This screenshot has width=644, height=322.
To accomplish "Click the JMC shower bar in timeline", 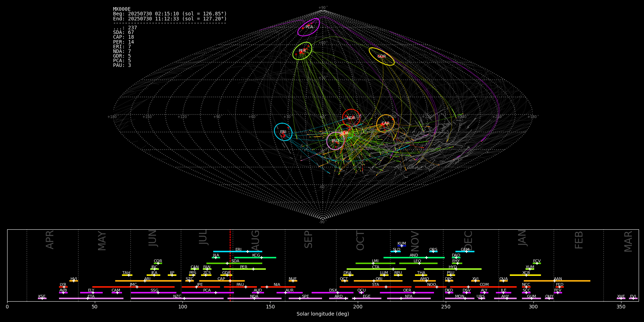I will (x=133, y=287).
